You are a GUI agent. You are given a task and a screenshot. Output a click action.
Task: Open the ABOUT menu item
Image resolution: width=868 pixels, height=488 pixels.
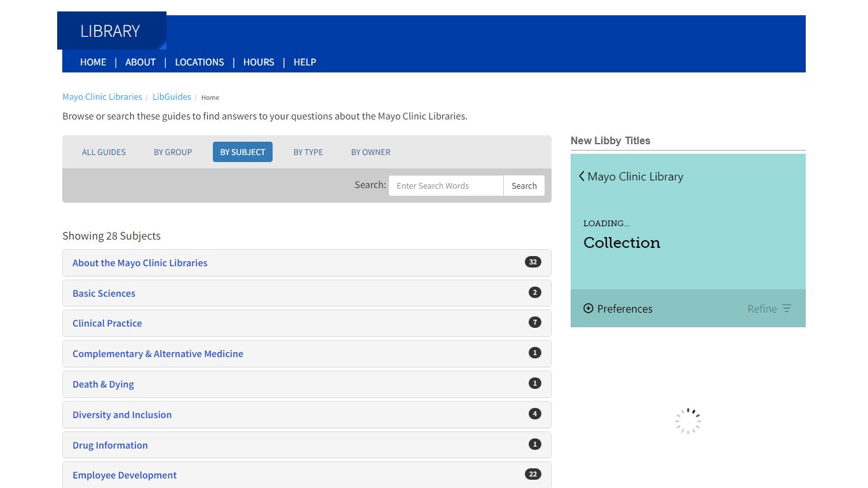click(140, 62)
